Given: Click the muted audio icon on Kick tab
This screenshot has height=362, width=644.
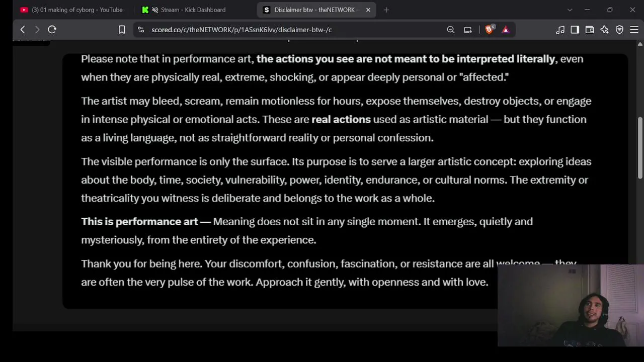Looking at the screenshot, I should (155, 10).
